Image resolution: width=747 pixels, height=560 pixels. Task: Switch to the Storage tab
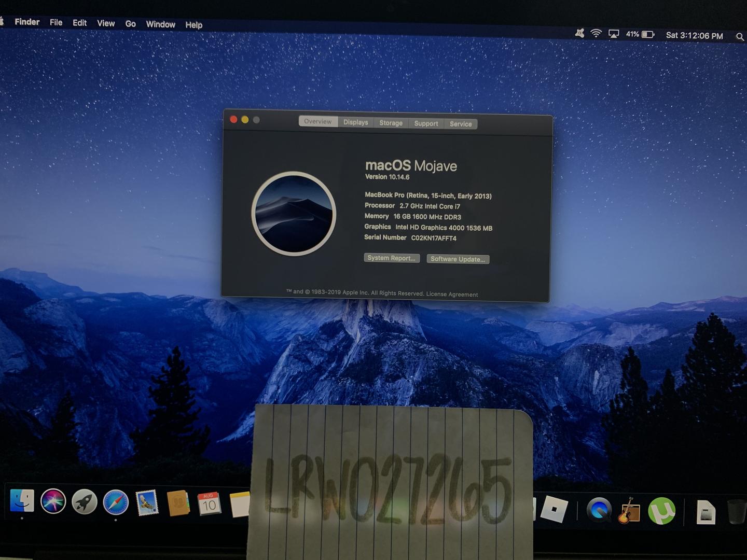click(x=391, y=123)
